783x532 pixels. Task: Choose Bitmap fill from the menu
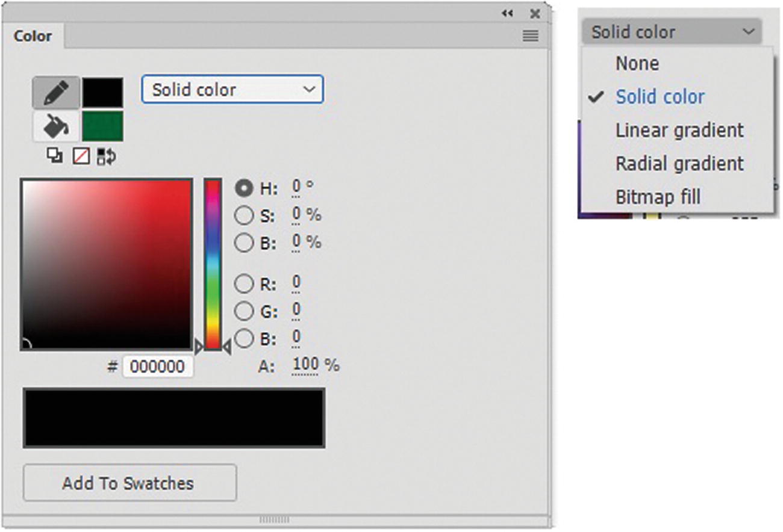click(x=658, y=197)
